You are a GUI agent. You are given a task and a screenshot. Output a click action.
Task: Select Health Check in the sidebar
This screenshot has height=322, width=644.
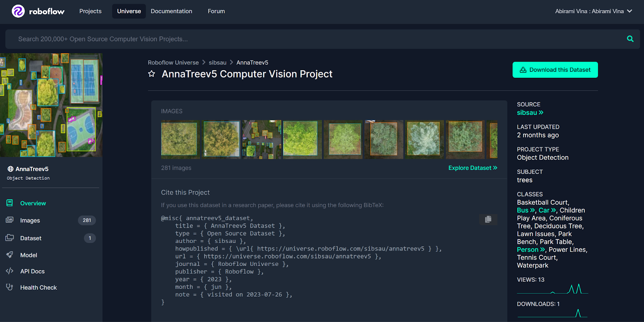(x=39, y=287)
